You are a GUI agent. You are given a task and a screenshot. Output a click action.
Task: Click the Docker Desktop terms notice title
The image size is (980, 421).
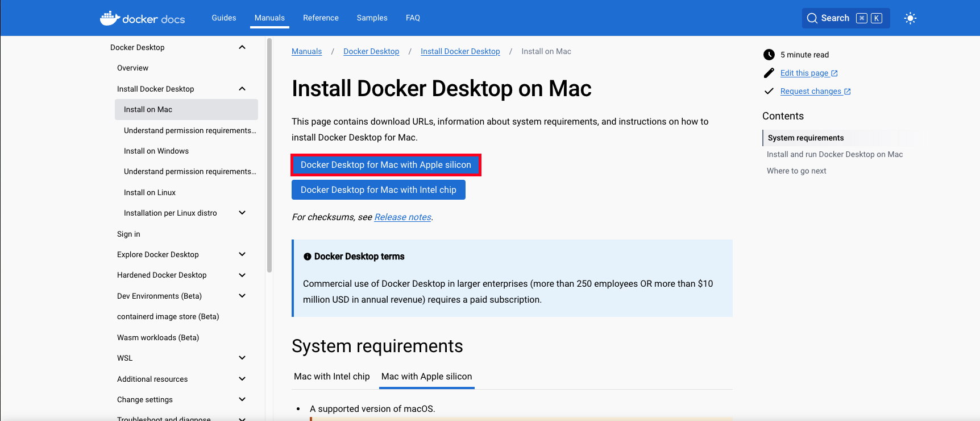[x=359, y=257]
